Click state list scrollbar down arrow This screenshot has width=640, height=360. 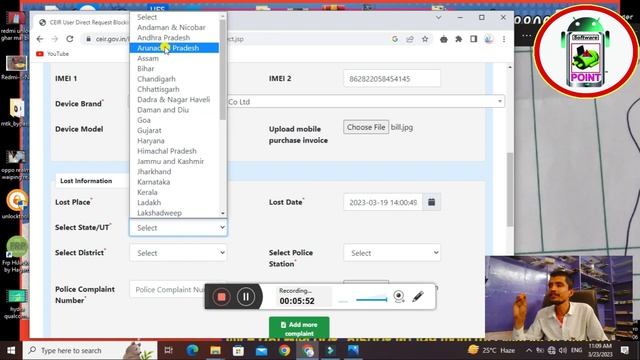tap(223, 213)
